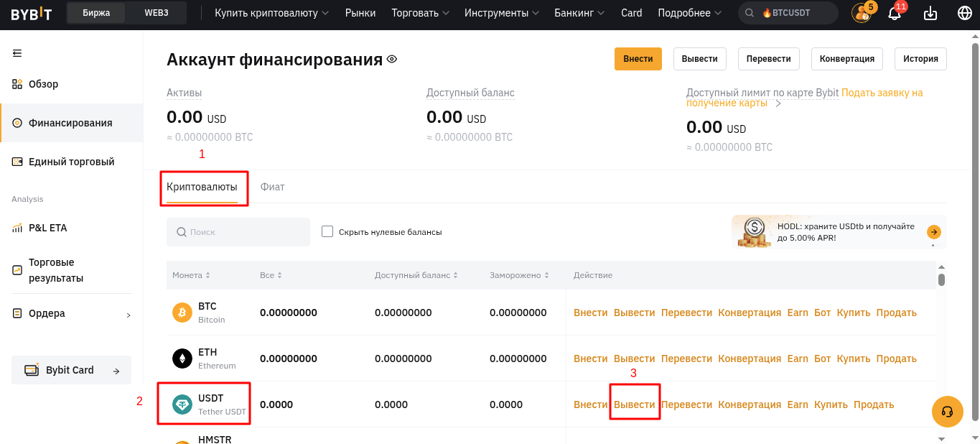Open the user profile avatar
The image size is (980, 444).
861,13
